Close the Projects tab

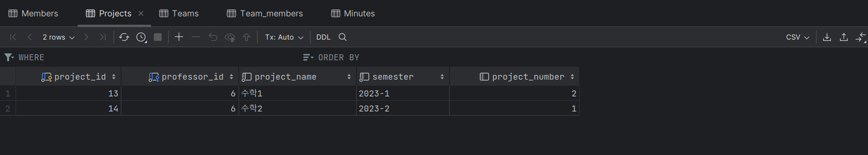pos(141,13)
